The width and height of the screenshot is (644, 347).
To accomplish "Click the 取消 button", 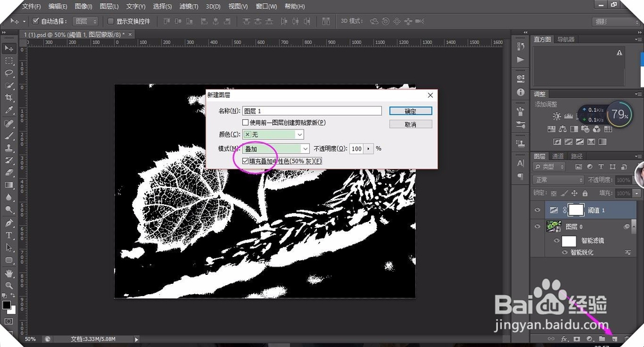I will 410,124.
